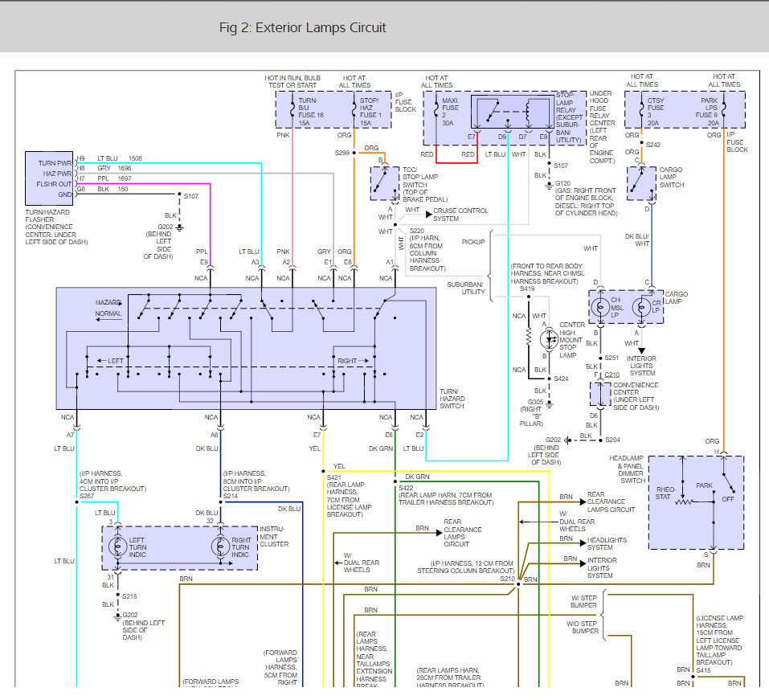This screenshot has height=700, width=769.
Task: Click the 'TURN PWR' terminal label
Action: coord(55,163)
